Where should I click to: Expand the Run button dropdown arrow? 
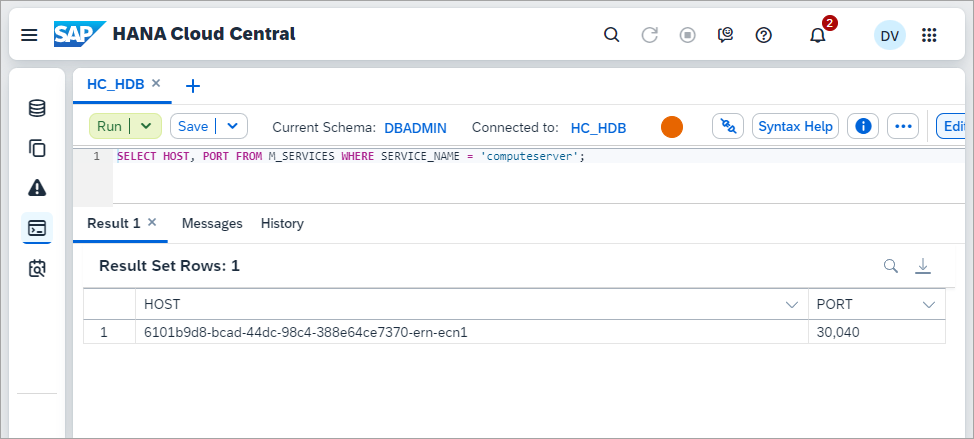click(x=146, y=126)
